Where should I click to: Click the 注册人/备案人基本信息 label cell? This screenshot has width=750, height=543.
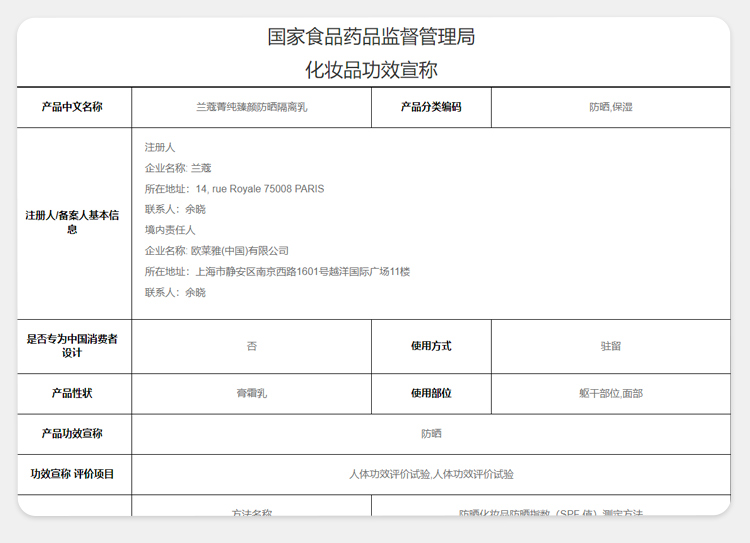[x=73, y=222]
